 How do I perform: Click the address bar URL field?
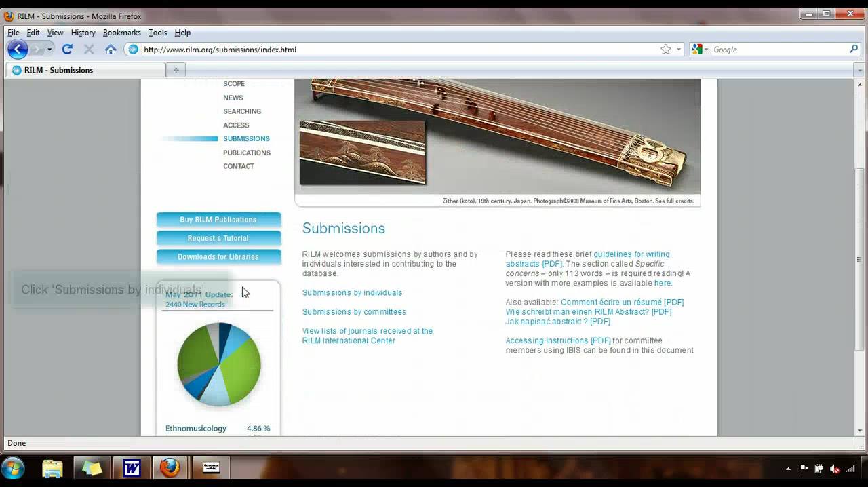pos(400,50)
